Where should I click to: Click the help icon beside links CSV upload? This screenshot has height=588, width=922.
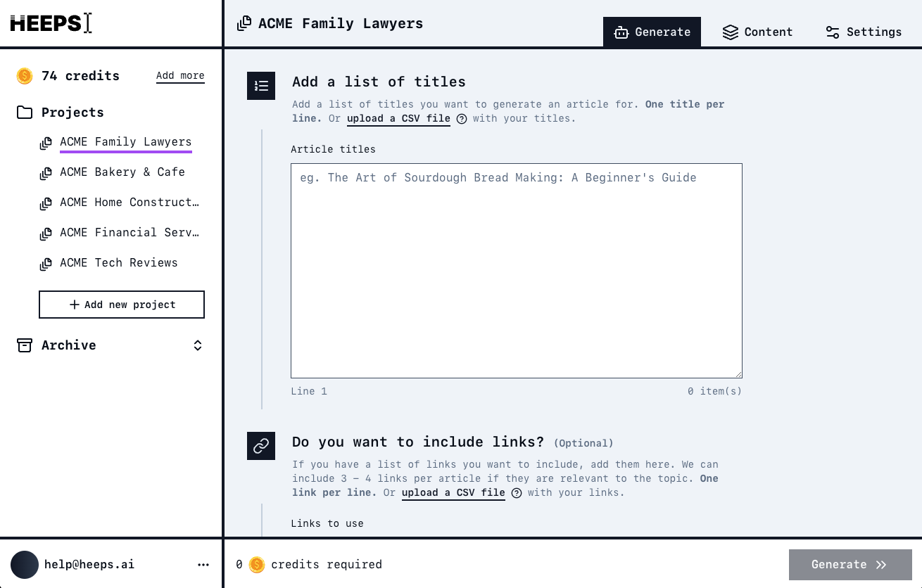517,493
